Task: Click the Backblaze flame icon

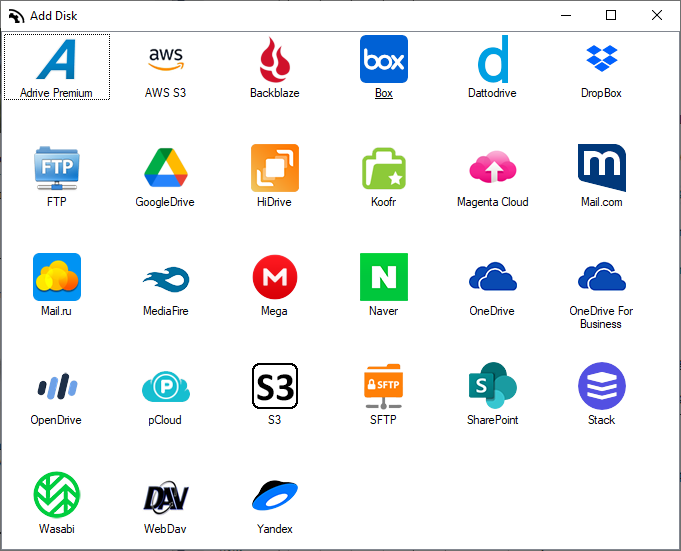Action: pos(274,59)
